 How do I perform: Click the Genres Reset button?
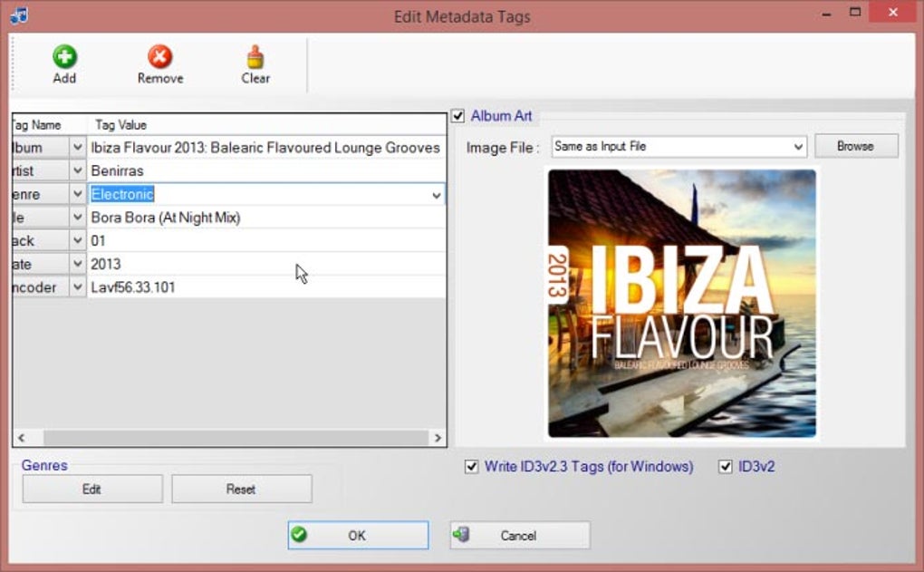242,489
